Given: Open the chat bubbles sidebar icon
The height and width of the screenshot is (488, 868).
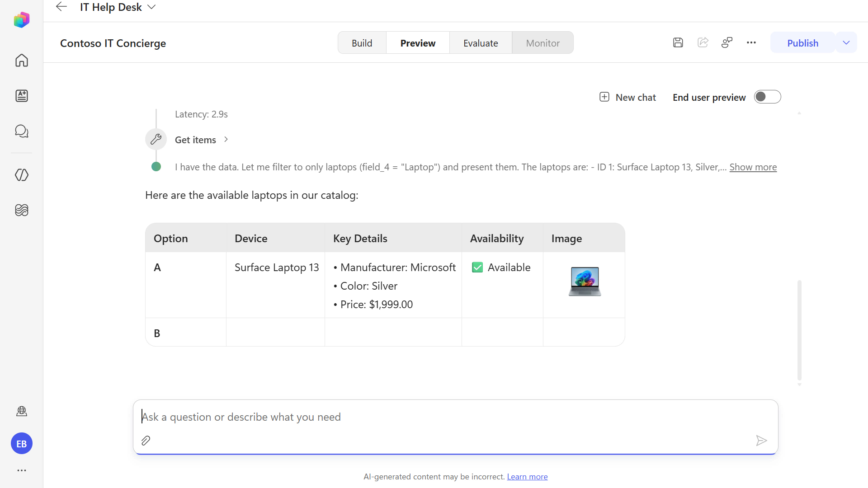Looking at the screenshot, I should pyautogui.click(x=22, y=131).
